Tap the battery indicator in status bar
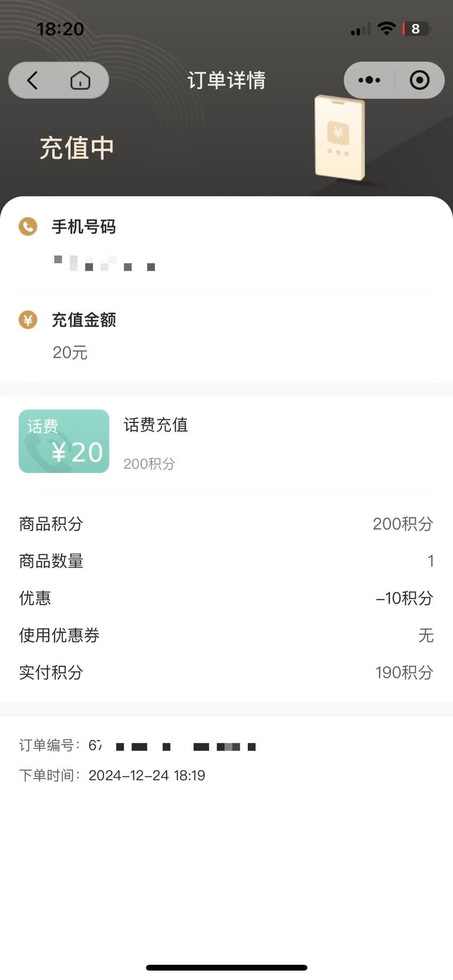 pos(416,29)
